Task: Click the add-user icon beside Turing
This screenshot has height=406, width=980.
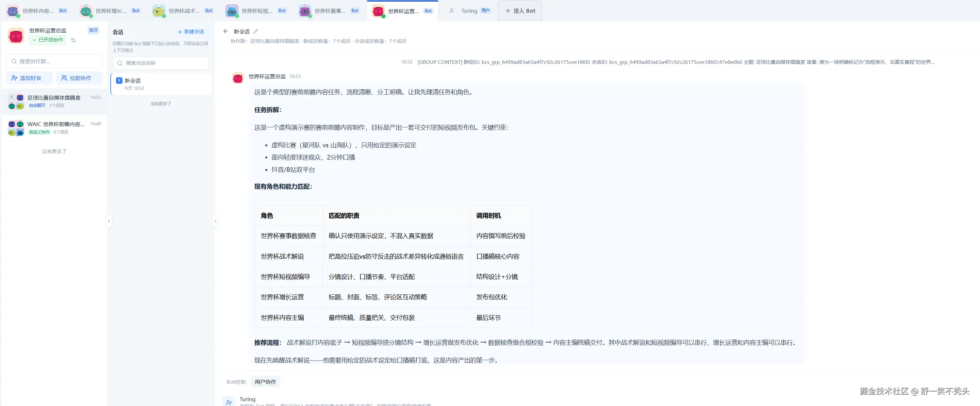Action: coord(229,402)
